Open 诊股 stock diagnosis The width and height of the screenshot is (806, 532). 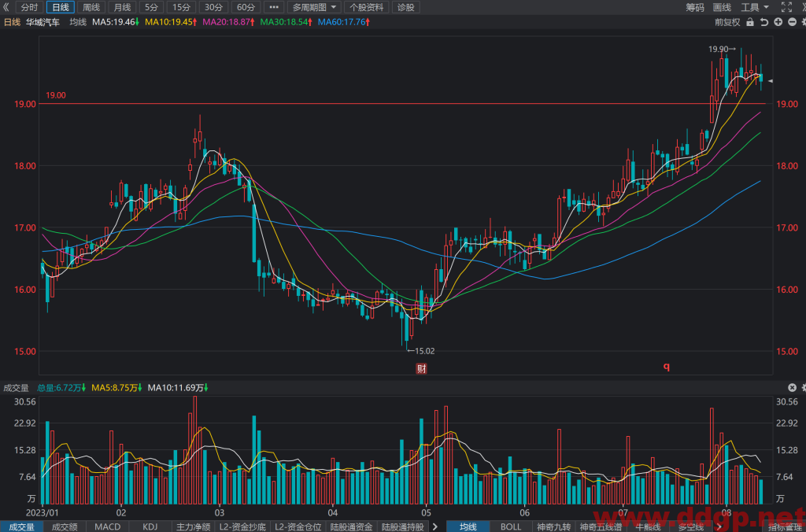coord(406,7)
